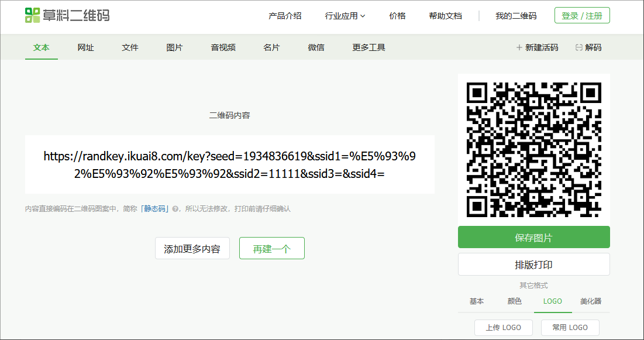This screenshot has height=340, width=644.
Task: Open 我的二维码 page
Action: [516, 16]
